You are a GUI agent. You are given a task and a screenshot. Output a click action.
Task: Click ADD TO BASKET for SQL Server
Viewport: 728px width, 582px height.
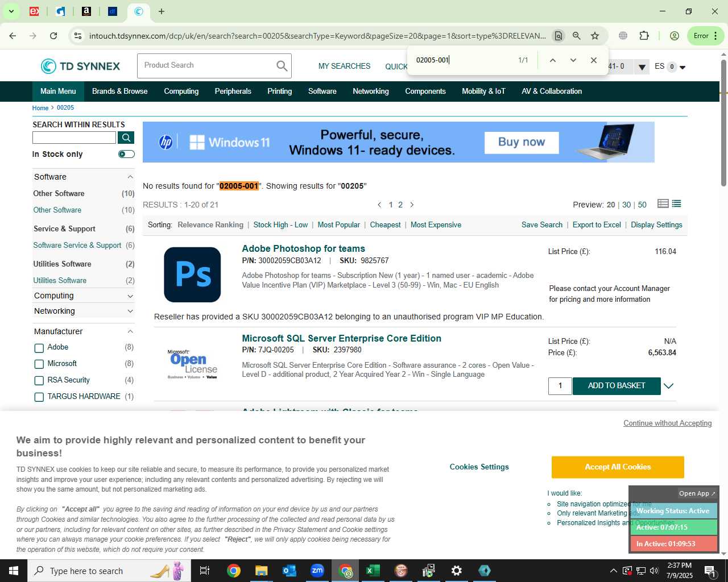pos(617,386)
